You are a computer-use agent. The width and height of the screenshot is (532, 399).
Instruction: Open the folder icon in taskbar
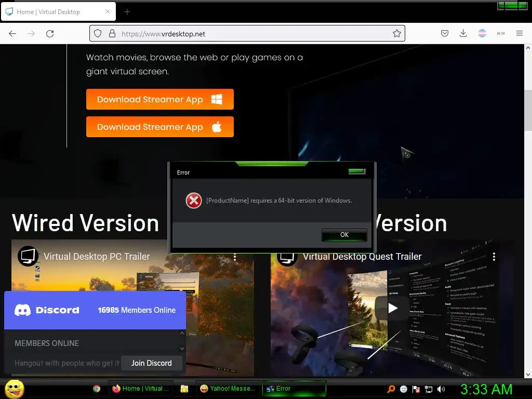click(184, 389)
